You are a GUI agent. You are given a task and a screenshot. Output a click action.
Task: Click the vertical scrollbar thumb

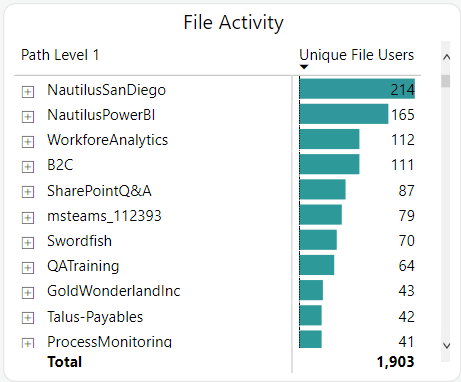(x=445, y=81)
